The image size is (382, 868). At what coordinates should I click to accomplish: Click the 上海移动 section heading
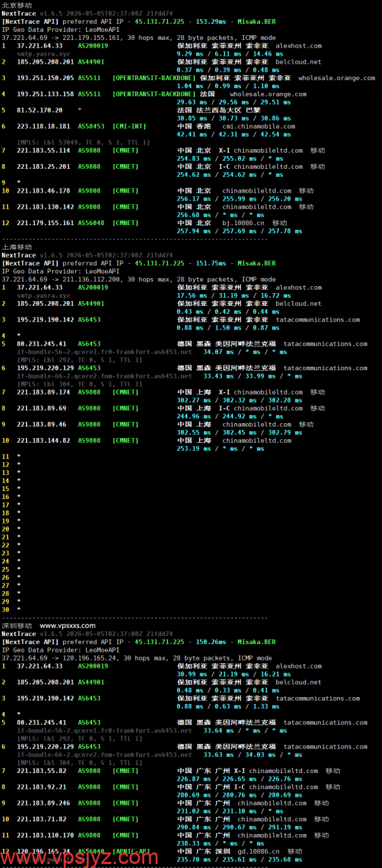(x=17, y=248)
